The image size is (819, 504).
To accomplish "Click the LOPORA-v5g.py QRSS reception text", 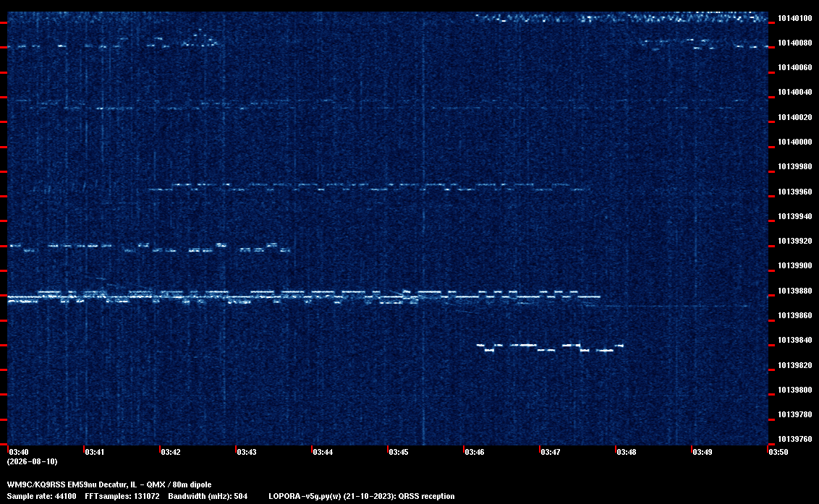I will (362, 496).
